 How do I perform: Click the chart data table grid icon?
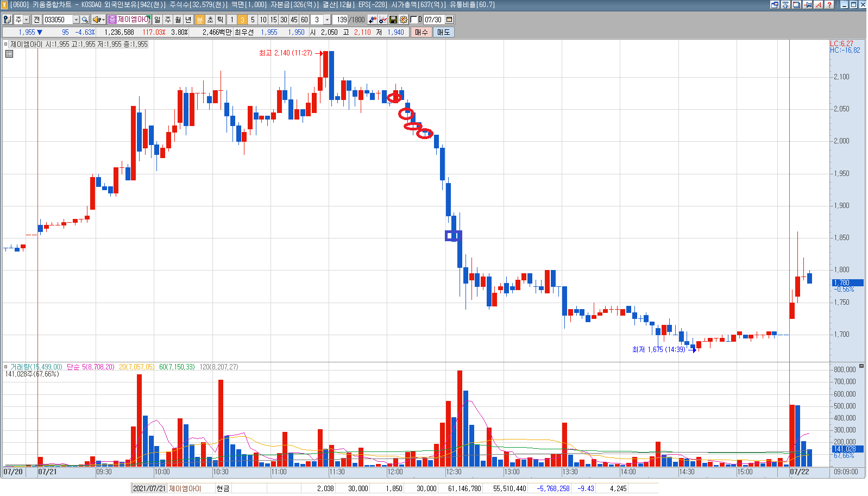coord(9,53)
